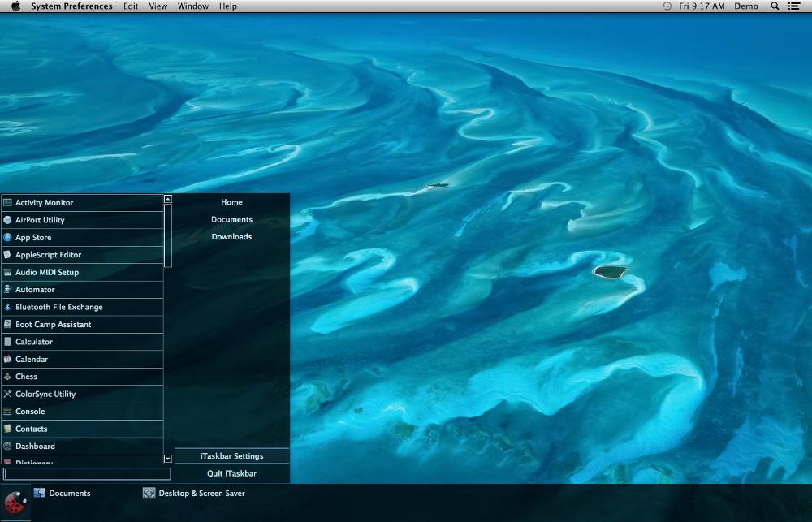Click the search field below the app list

(85, 473)
